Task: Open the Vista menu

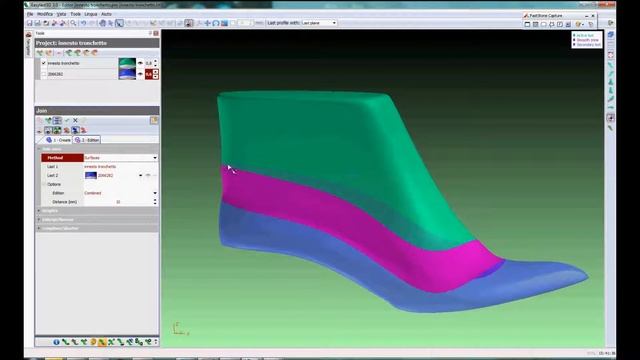Action: pyautogui.click(x=61, y=14)
